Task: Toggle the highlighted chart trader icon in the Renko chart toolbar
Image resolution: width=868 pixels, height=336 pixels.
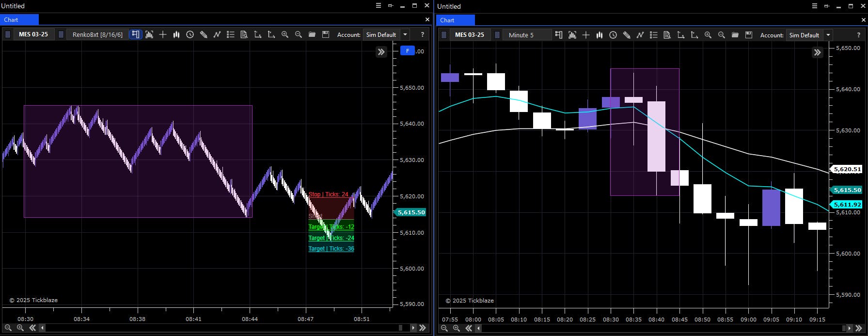Action: [x=136, y=34]
